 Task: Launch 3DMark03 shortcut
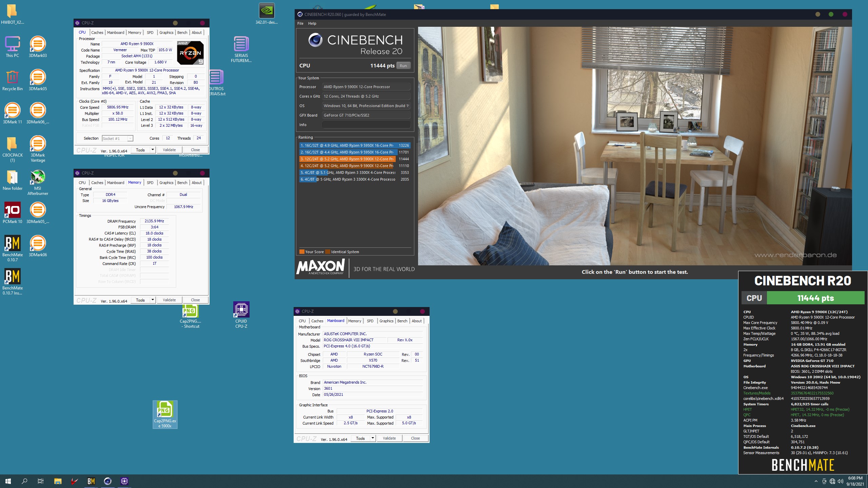38,47
